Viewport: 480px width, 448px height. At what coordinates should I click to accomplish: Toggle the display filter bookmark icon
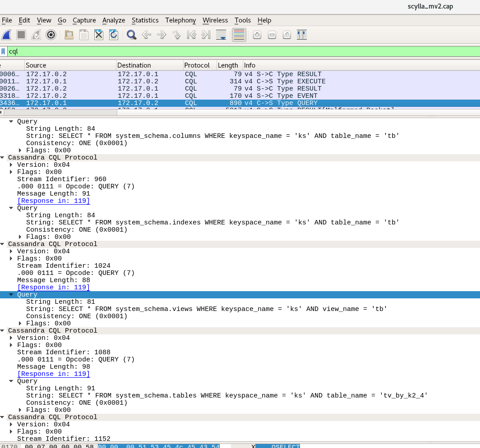[4, 51]
